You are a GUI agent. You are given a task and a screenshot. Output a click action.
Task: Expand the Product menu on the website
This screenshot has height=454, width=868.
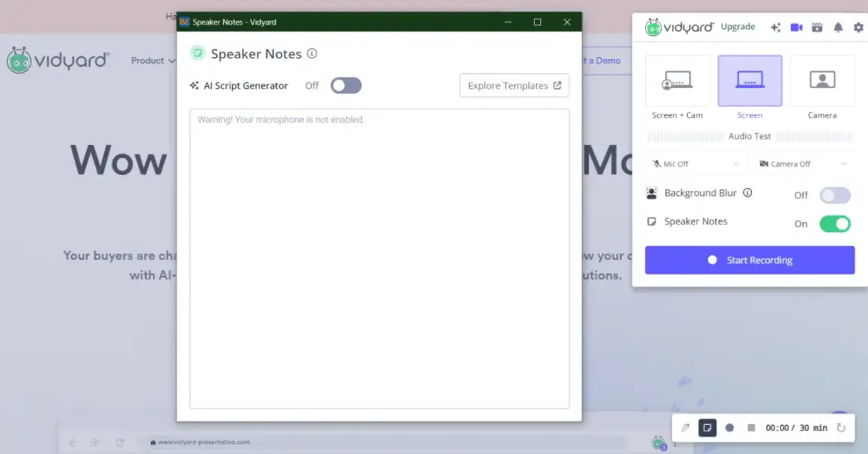(153, 61)
